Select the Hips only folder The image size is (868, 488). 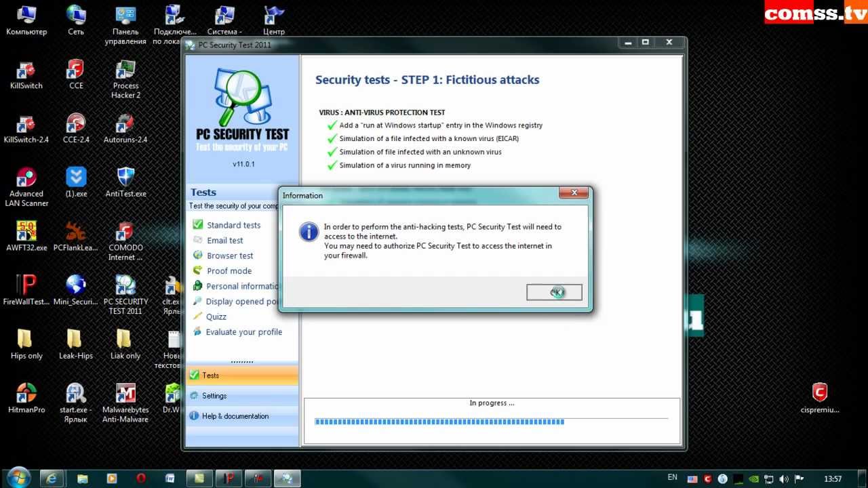tap(26, 344)
